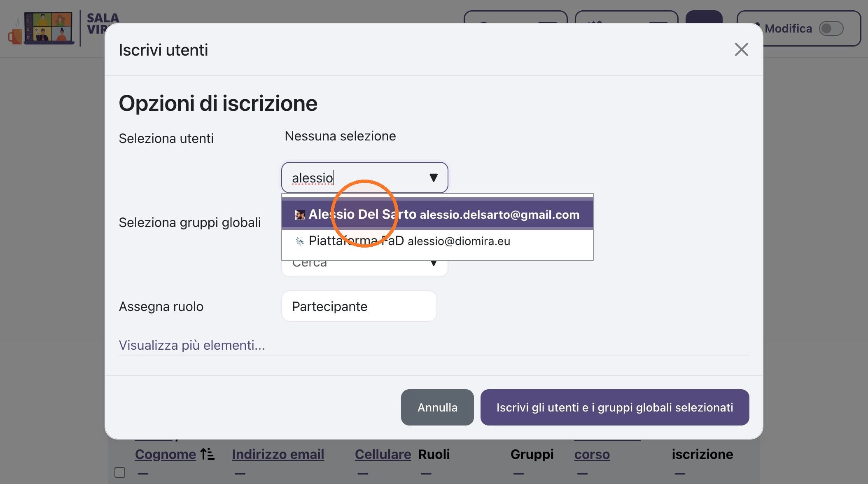Image resolution: width=868 pixels, height=484 pixels.
Task: Click the Nessuna selezione text
Action: point(340,136)
